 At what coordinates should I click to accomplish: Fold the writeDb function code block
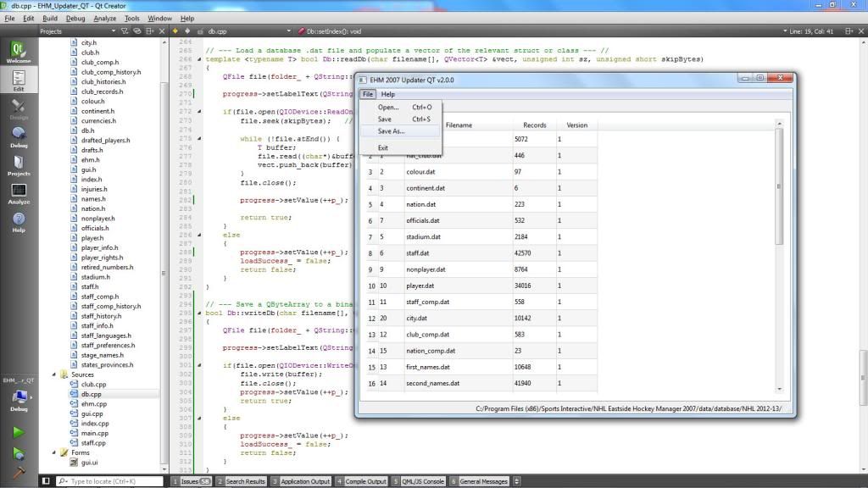pyautogui.click(x=199, y=313)
